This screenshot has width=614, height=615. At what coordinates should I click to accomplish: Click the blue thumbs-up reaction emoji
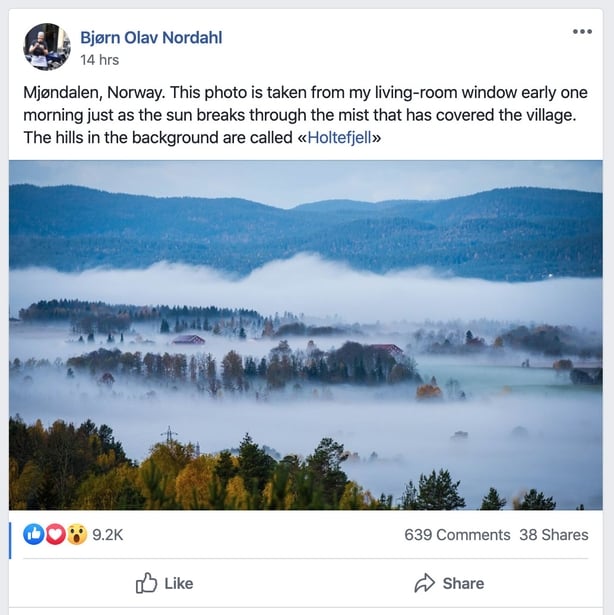click(x=34, y=535)
